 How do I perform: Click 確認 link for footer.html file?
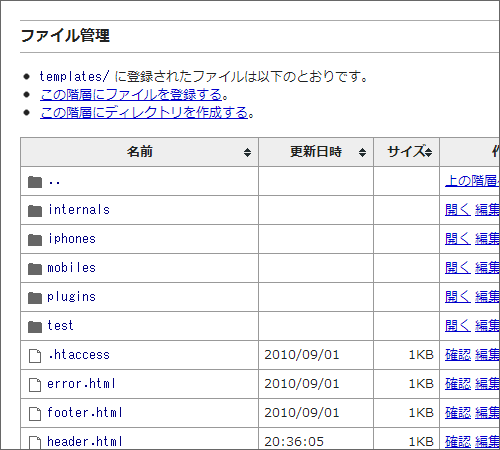[x=458, y=413]
